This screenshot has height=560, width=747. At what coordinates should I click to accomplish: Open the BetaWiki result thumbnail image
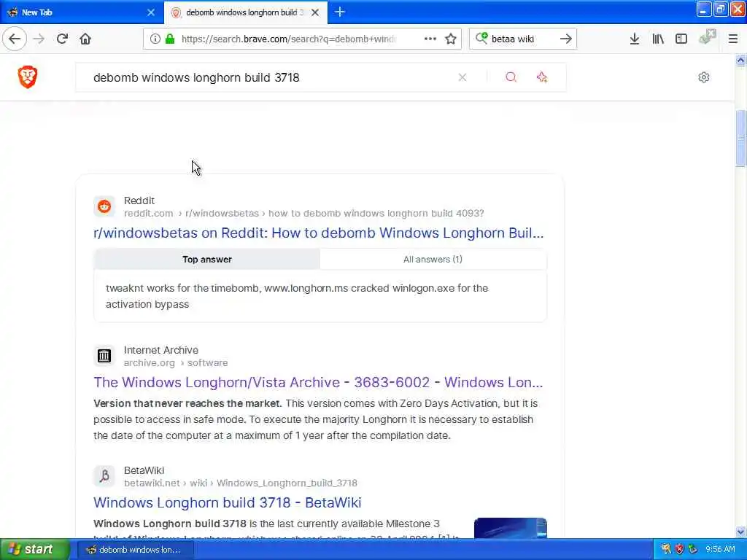510,528
